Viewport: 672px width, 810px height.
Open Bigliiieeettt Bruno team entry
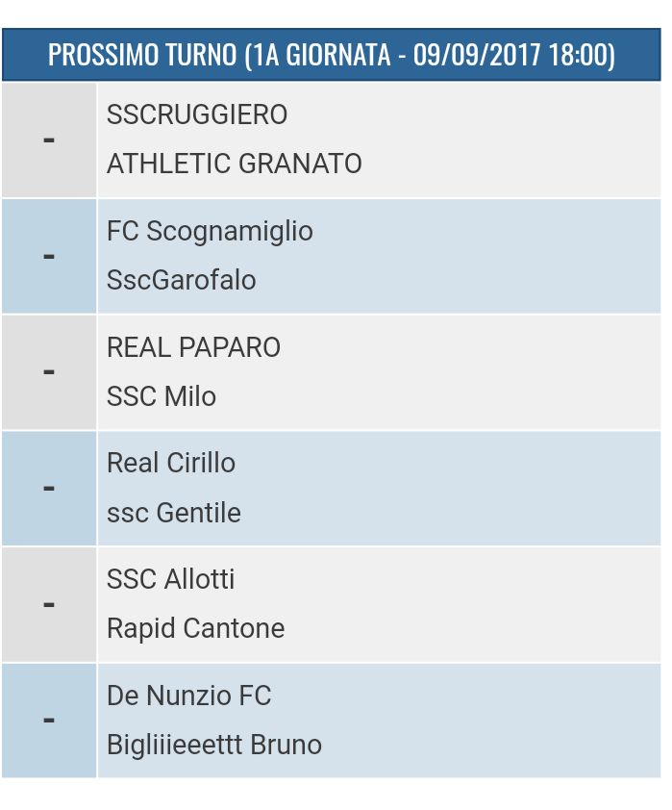coord(214,745)
